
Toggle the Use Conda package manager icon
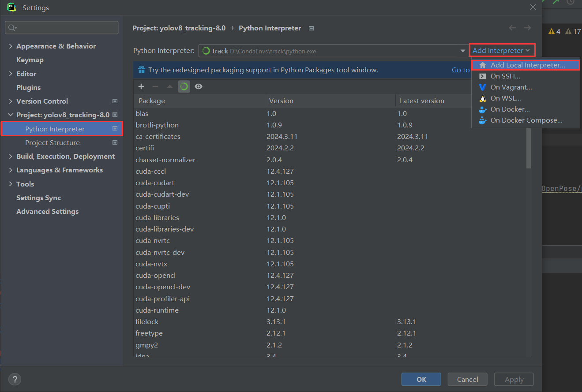184,86
